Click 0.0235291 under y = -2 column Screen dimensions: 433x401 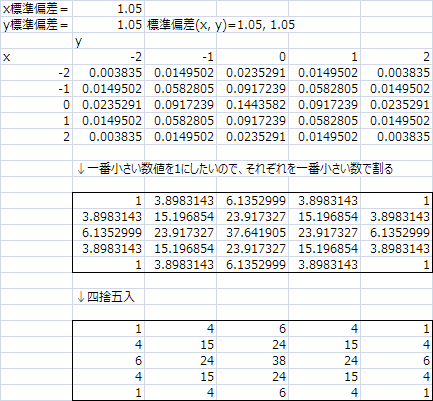(108, 105)
